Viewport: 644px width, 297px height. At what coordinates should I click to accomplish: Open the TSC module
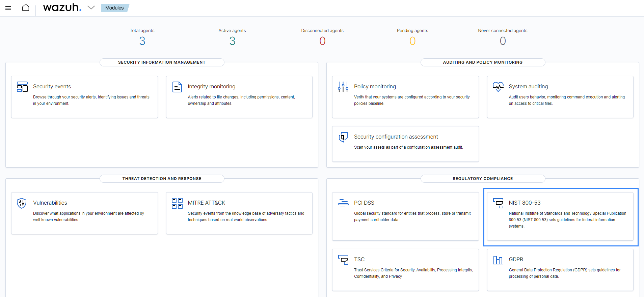pyautogui.click(x=405, y=270)
